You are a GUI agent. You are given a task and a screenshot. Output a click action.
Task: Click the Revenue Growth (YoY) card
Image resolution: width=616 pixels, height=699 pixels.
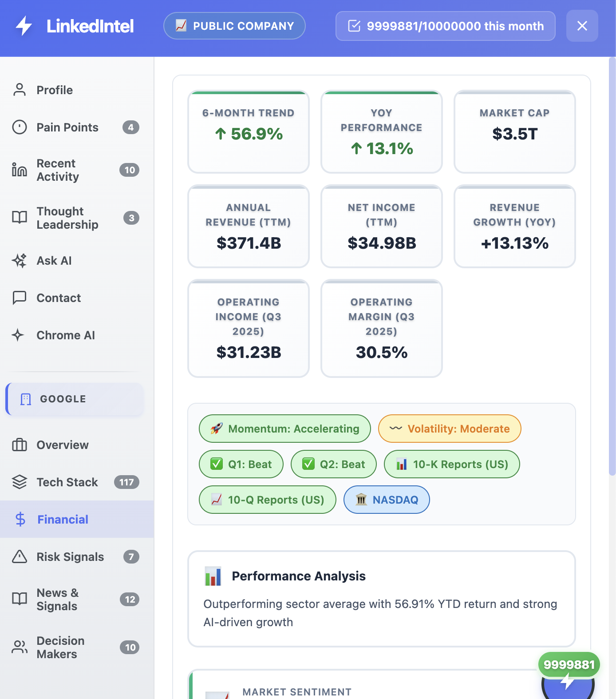point(515,226)
